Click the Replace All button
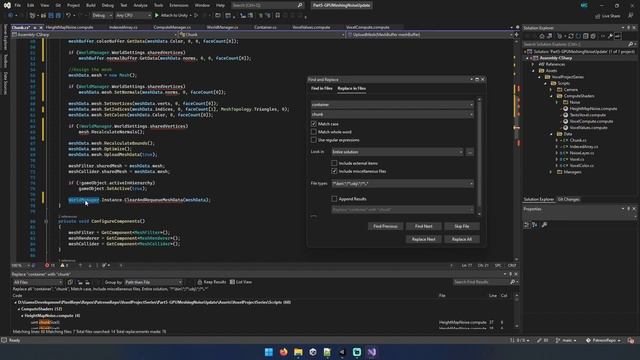This screenshot has width=640, height=360. click(x=462, y=239)
